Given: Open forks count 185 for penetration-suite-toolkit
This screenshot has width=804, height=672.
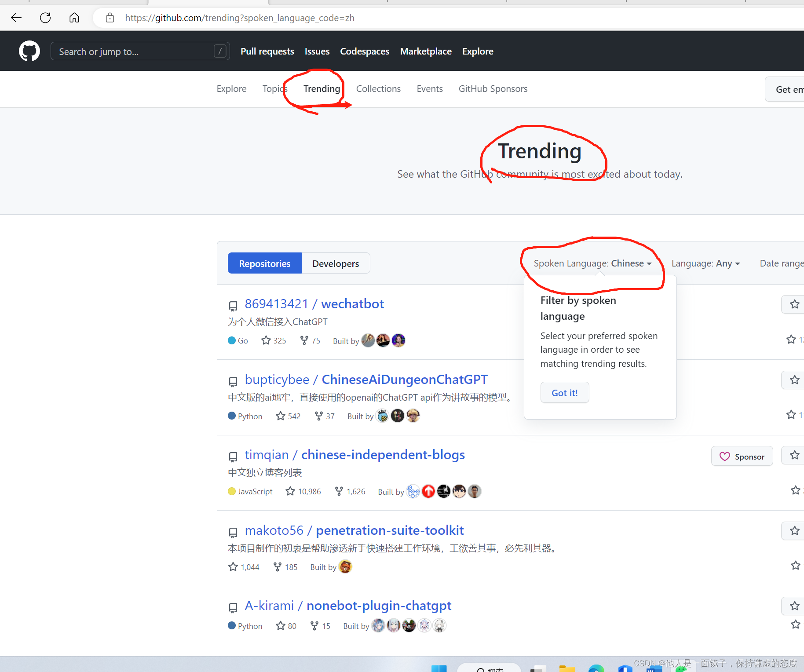Looking at the screenshot, I should 285,567.
